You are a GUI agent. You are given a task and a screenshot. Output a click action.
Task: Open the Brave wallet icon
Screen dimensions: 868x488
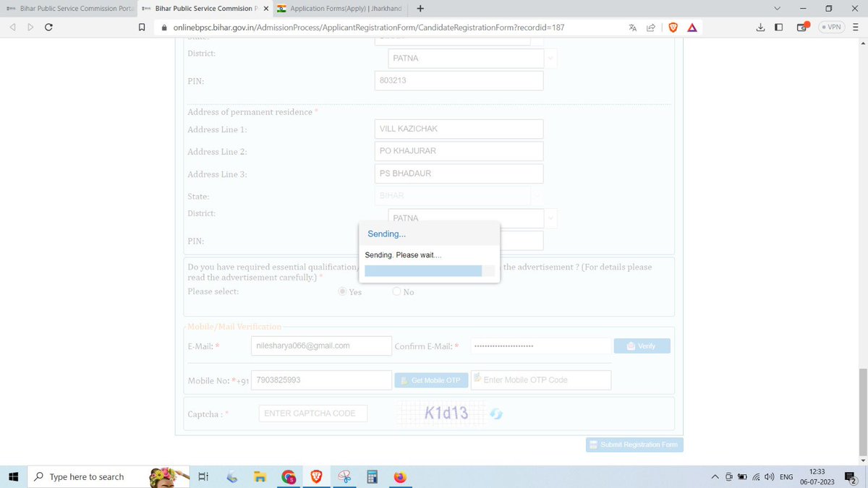point(802,27)
